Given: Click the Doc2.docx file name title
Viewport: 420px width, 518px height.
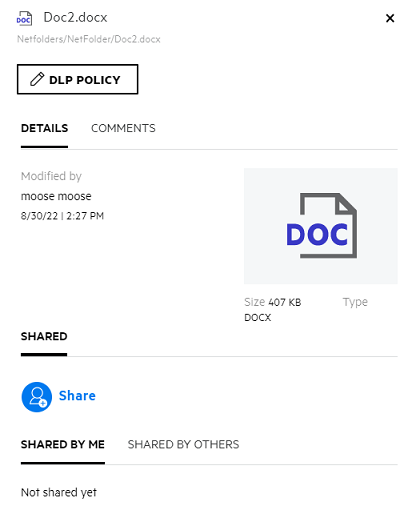Looking at the screenshot, I should click(75, 17).
